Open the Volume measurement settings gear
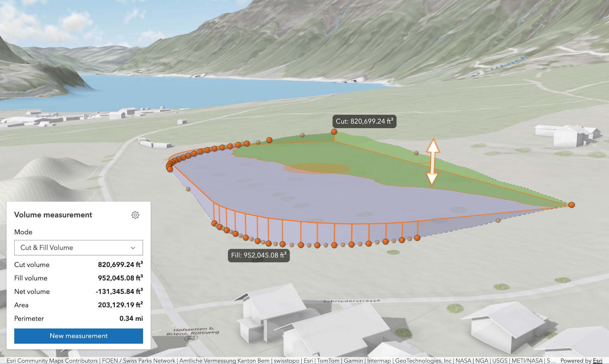The image size is (609, 364). click(135, 215)
